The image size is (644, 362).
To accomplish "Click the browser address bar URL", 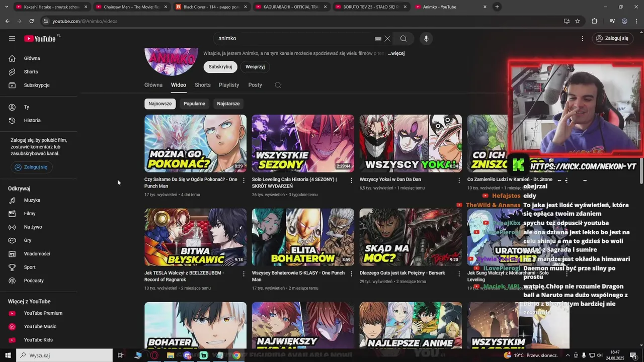I will click(85, 21).
